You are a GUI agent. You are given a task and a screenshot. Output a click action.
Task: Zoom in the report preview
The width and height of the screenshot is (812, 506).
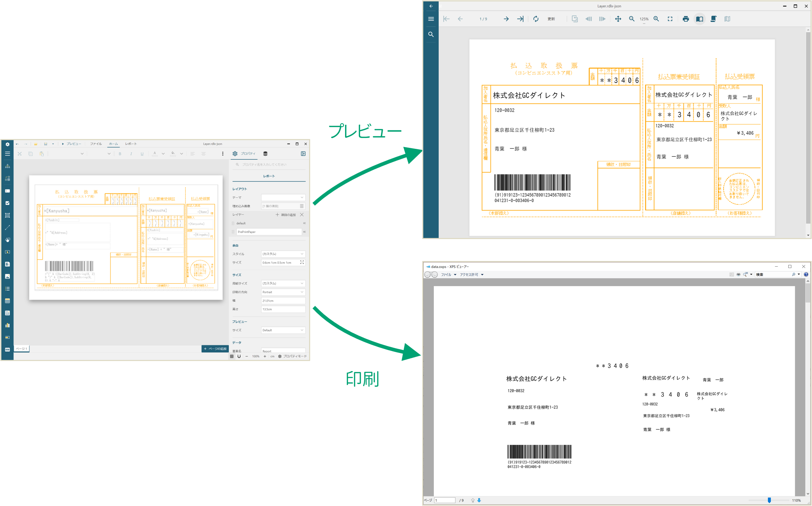tap(656, 19)
